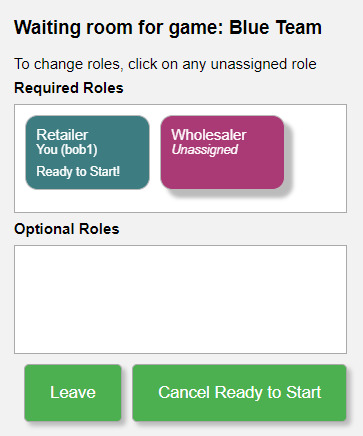Click the teal background below 'Ready to Start!'
Screen dimensions: 363x436
pyautogui.click(x=87, y=184)
